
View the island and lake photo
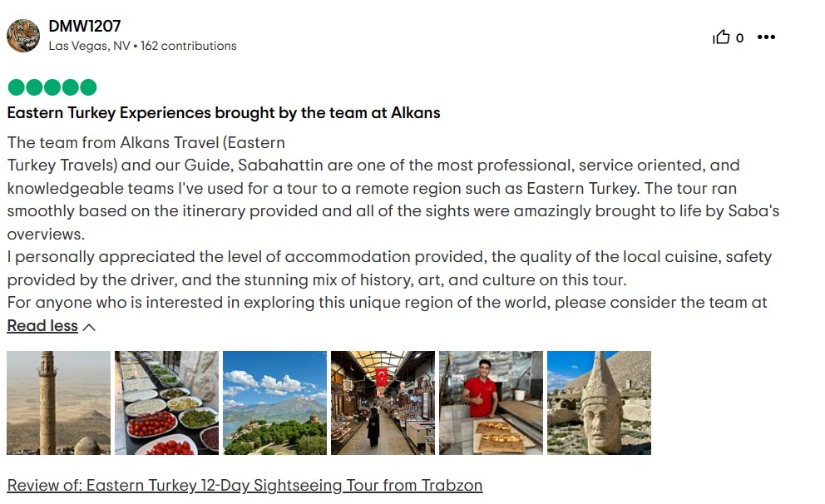click(274, 403)
